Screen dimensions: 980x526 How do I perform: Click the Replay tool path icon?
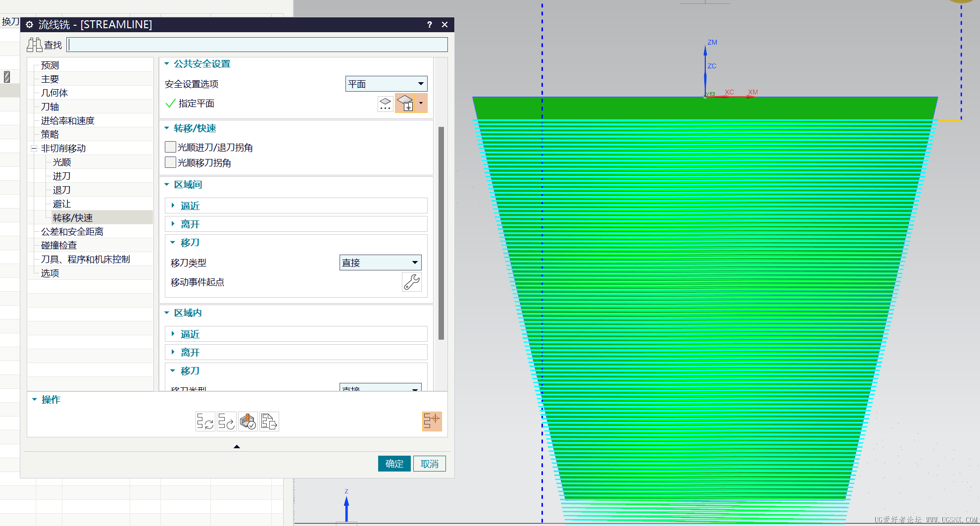tap(226, 421)
